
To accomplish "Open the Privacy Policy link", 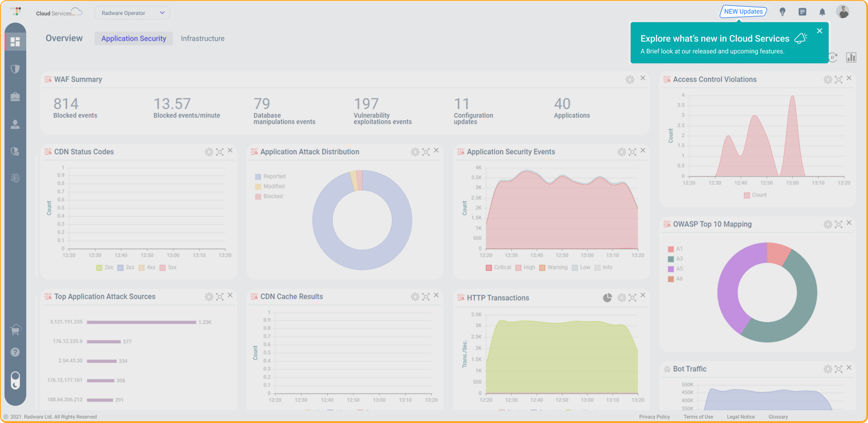I will click(x=654, y=417).
